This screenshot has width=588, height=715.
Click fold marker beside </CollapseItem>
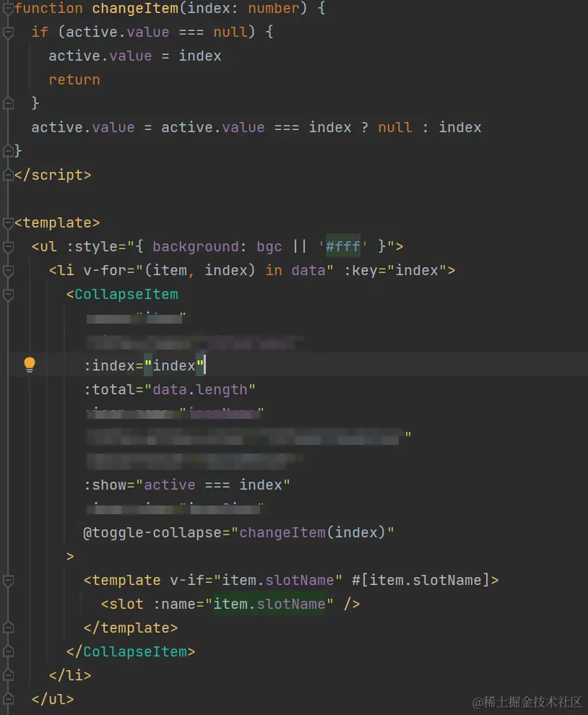pos(8,651)
